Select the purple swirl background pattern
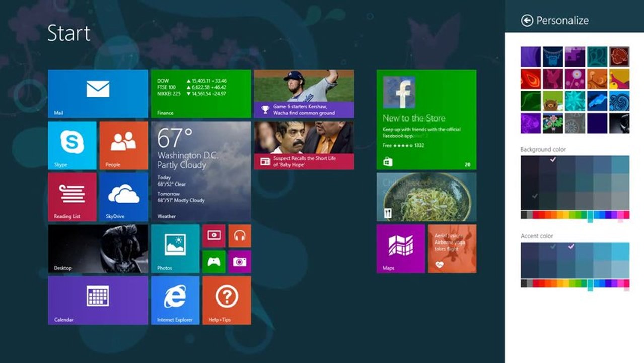The height and width of the screenshot is (363, 644). [x=531, y=56]
